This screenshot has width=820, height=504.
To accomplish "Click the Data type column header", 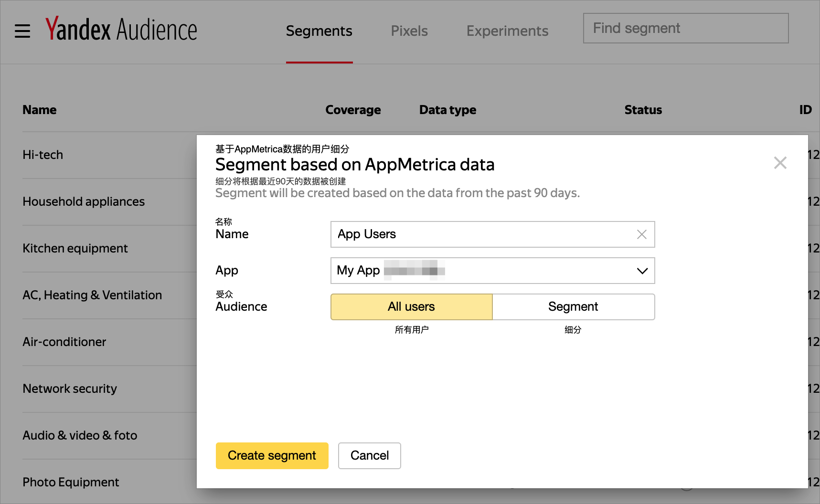I will tap(447, 110).
